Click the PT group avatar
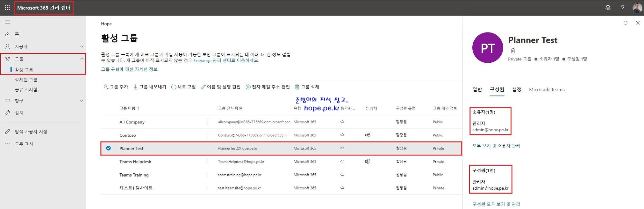 point(488,48)
